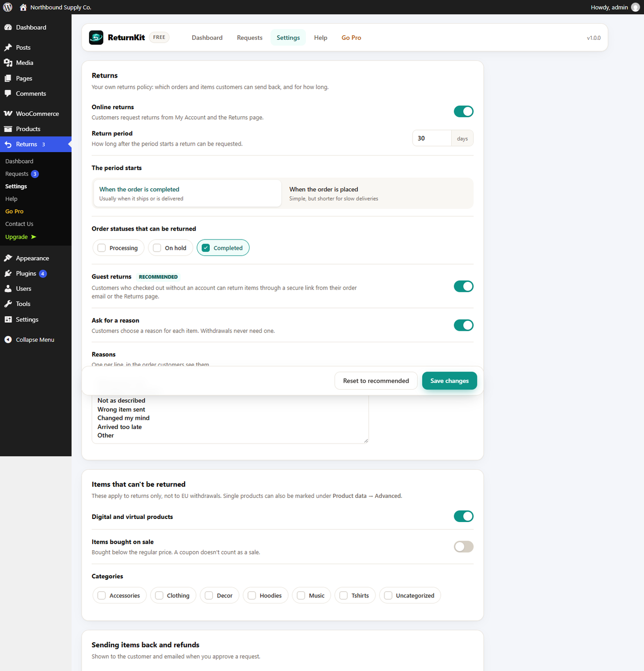The image size is (644, 671).
Task: Click the Collapse Menu arrow icon
Action: pos(8,340)
